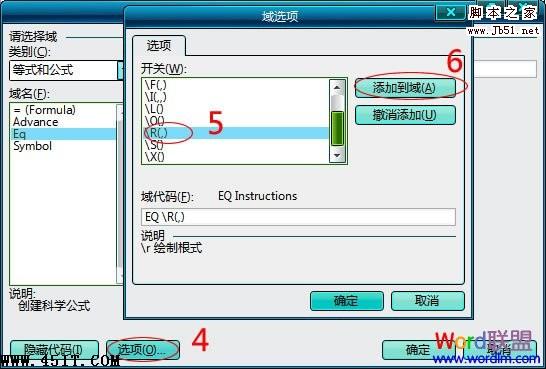Click scroll up arrow of switches list
The image size is (546, 369).
pyautogui.click(x=337, y=87)
